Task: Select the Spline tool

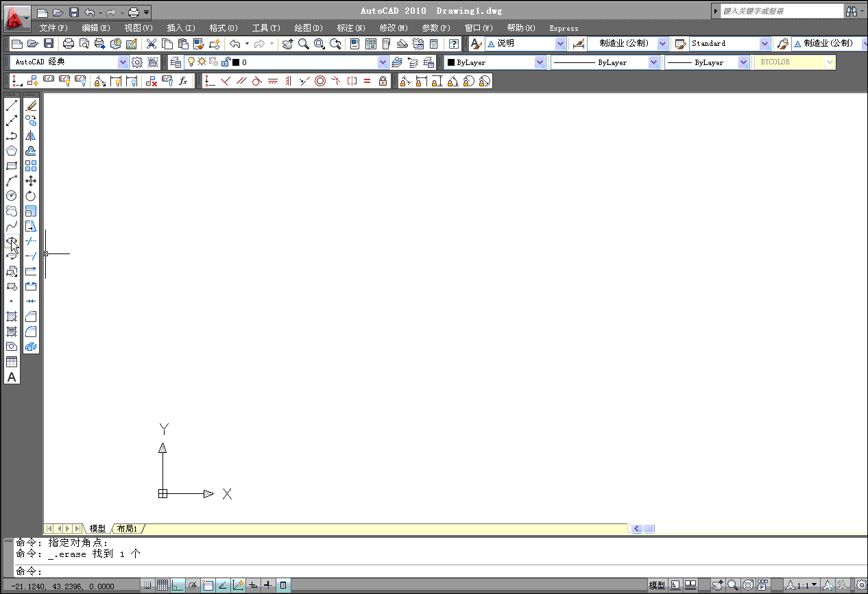Action: (x=12, y=226)
